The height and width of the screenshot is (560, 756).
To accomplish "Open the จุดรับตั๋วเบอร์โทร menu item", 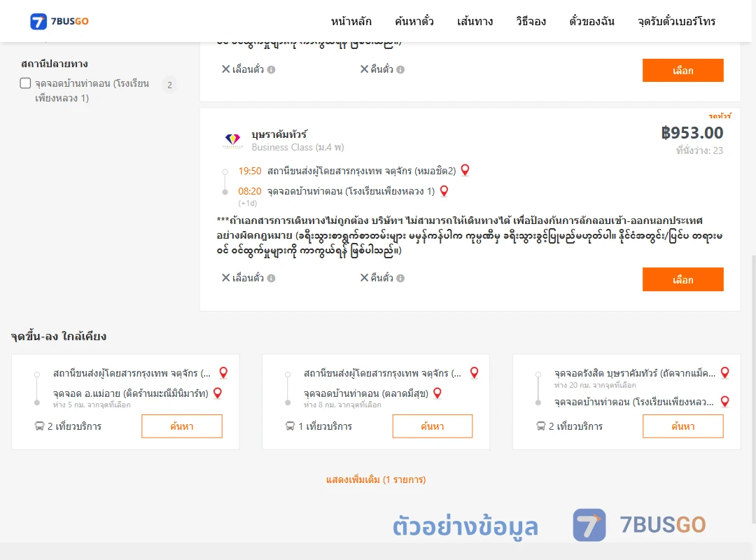I will [x=676, y=21].
